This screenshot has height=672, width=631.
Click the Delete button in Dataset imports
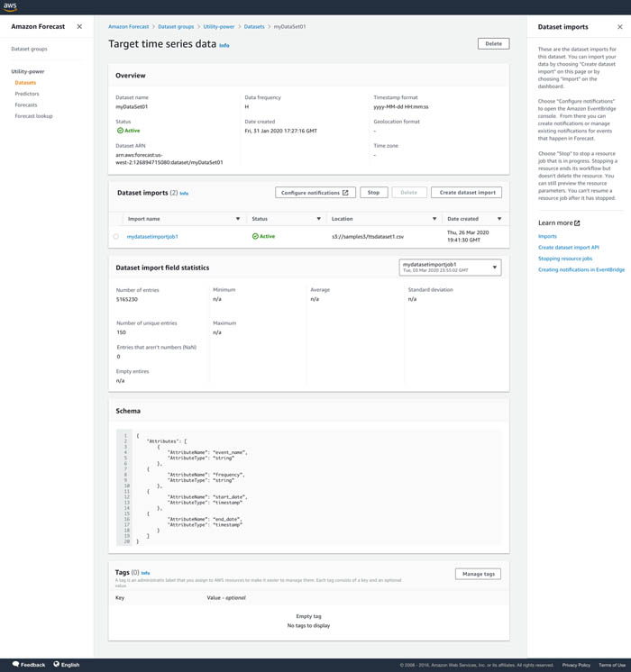[409, 193]
